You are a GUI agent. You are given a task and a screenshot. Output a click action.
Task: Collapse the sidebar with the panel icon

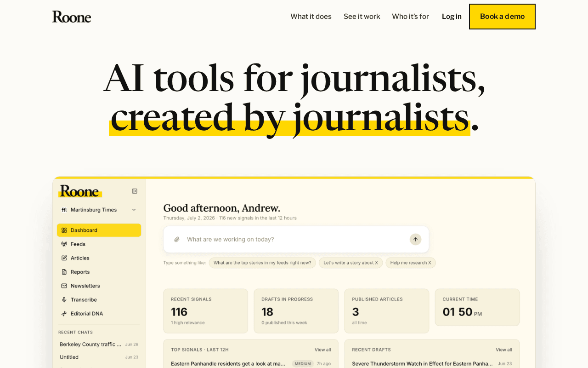pyautogui.click(x=135, y=191)
